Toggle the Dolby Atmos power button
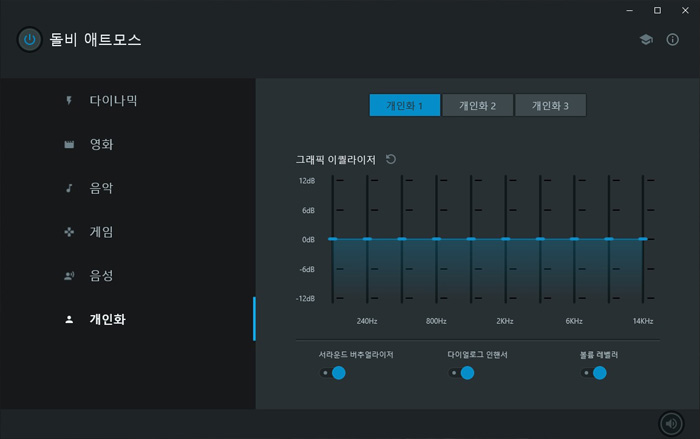Image resolution: width=700 pixels, height=439 pixels. tap(29, 39)
